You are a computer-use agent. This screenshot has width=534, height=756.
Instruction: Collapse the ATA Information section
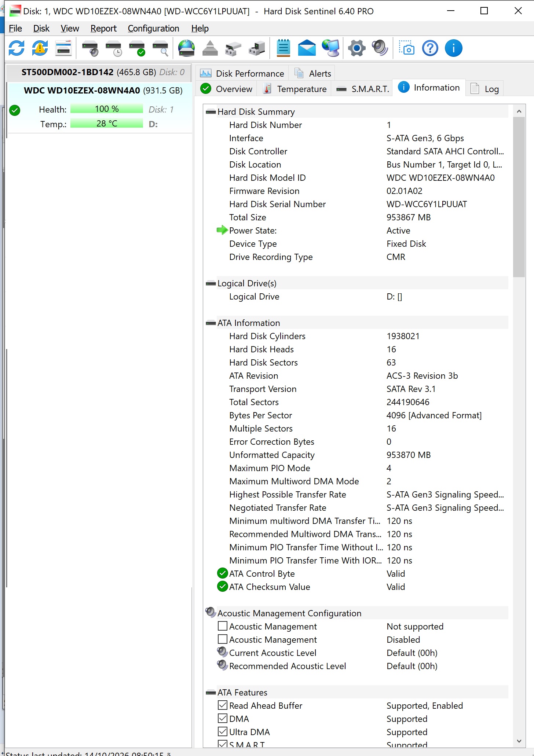pyautogui.click(x=211, y=323)
